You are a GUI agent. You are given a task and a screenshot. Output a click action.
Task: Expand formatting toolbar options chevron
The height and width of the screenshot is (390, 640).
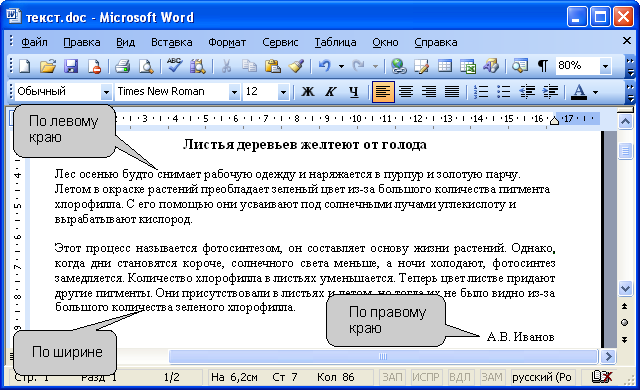click(631, 93)
